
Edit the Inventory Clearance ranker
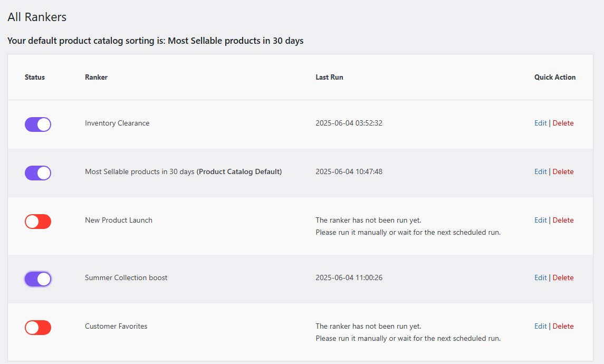point(541,123)
